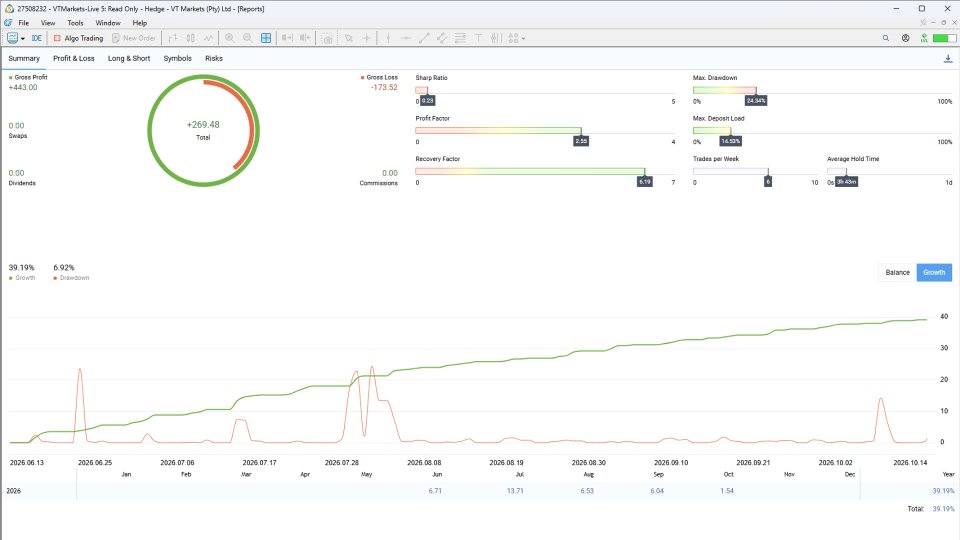Open the chart type icon in toolbar
This screenshot has width=960, height=540.
[12, 38]
